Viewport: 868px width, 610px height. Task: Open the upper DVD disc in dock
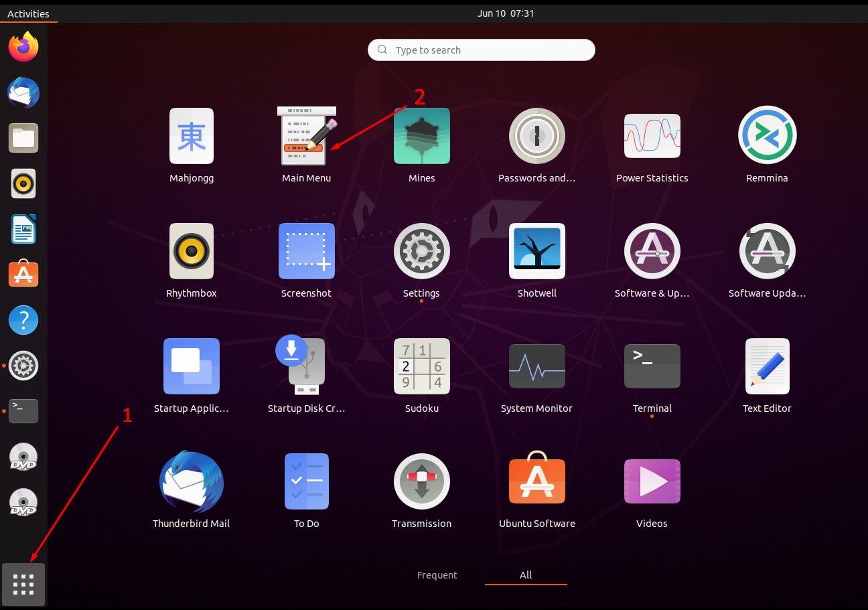click(23, 457)
